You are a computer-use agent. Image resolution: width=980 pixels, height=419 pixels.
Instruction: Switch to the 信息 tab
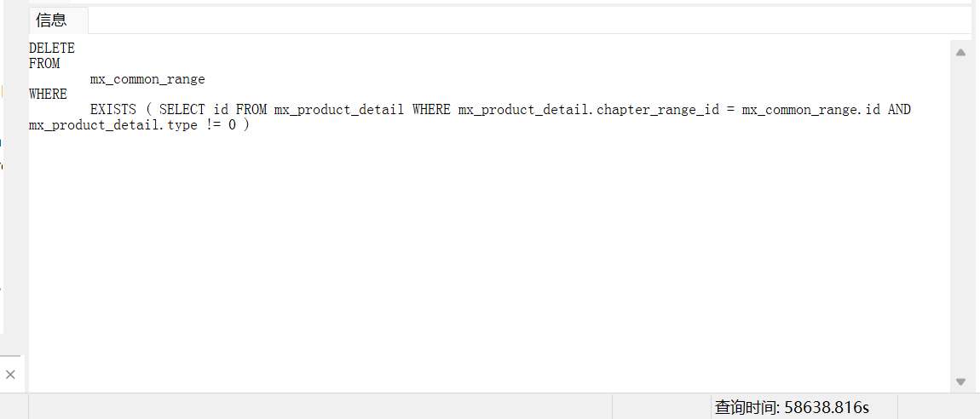pyautogui.click(x=51, y=20)
